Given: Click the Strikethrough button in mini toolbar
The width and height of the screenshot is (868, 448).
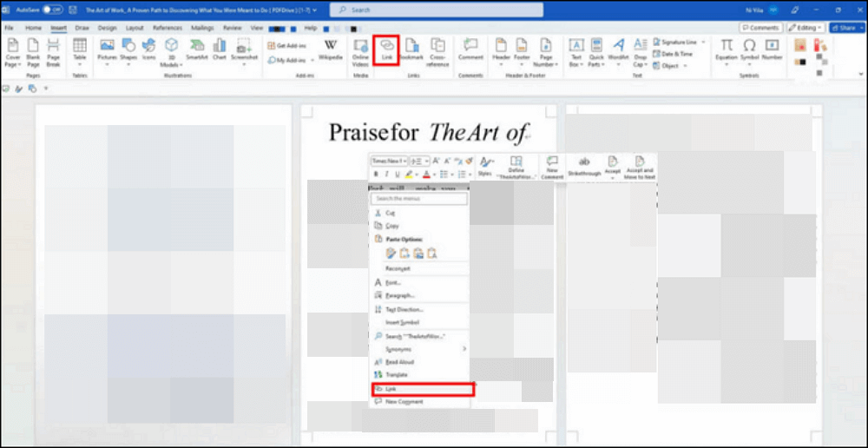Looking at the screenshot, I should point(584,166).
